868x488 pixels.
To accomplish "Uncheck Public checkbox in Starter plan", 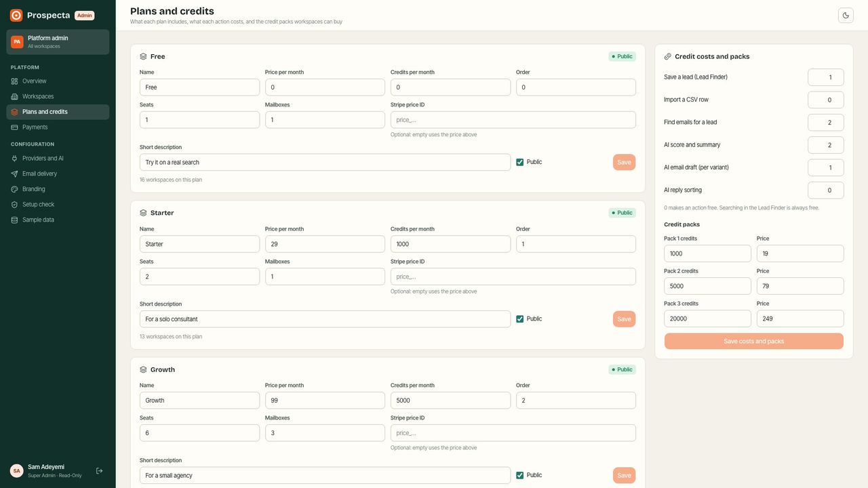I will coord(520,319).
